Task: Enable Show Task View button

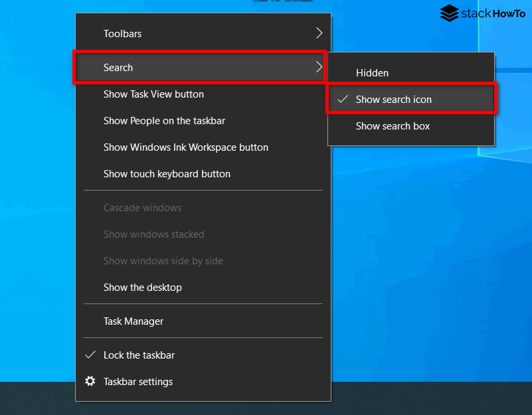Action: click(x=153, y=94)
